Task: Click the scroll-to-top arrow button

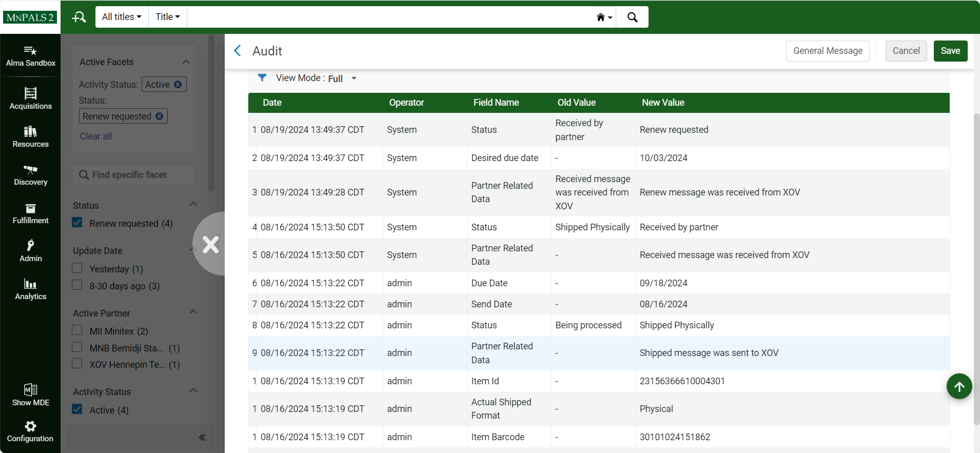Action: tap(959, 387)
